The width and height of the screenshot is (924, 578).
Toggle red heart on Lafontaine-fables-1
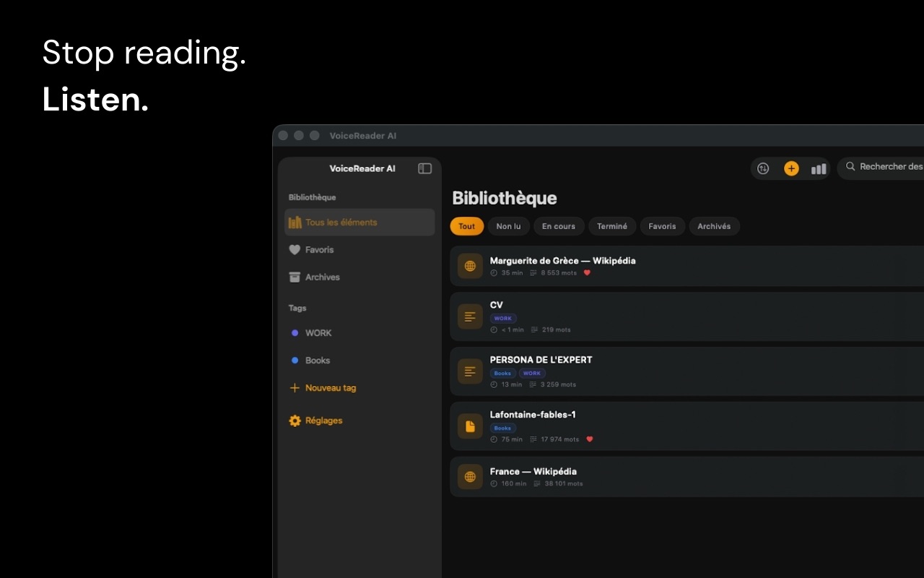coord(590,439)
